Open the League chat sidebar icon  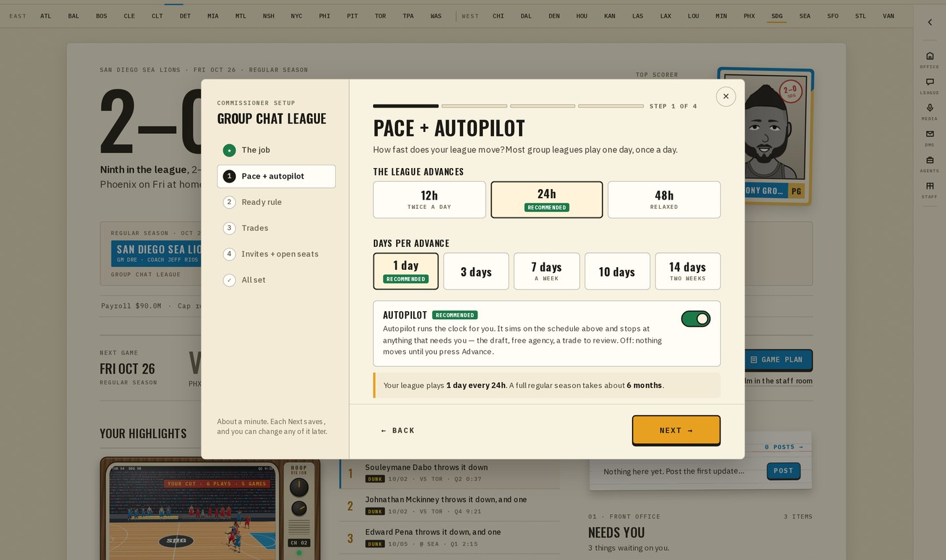(x=930, y=86)
